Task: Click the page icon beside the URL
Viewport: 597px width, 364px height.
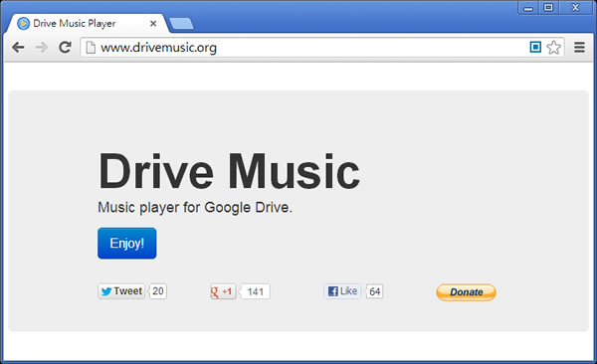Action: (x=91, y=48)
